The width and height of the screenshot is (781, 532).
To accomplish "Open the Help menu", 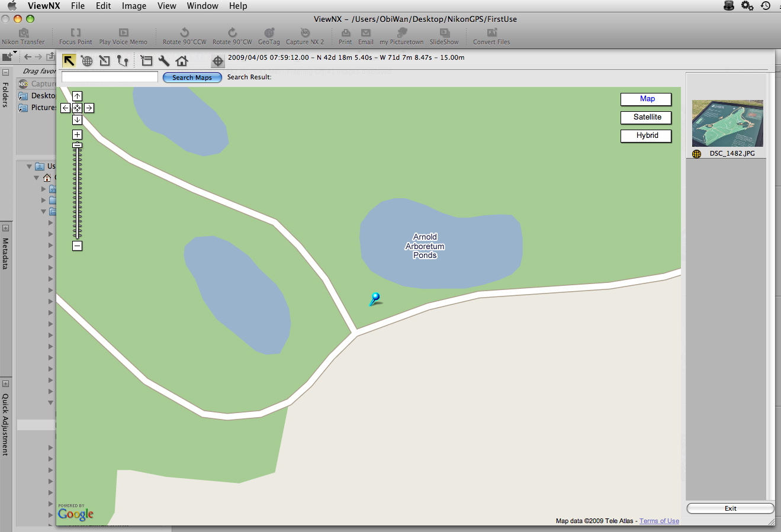I will pos(238,6).
